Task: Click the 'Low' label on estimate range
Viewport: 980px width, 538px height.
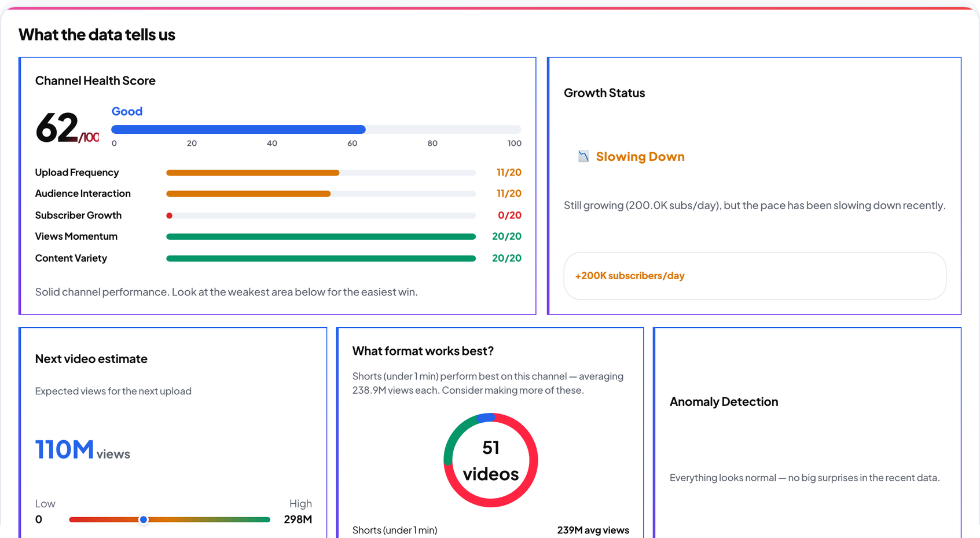Action: click(45, 504)
